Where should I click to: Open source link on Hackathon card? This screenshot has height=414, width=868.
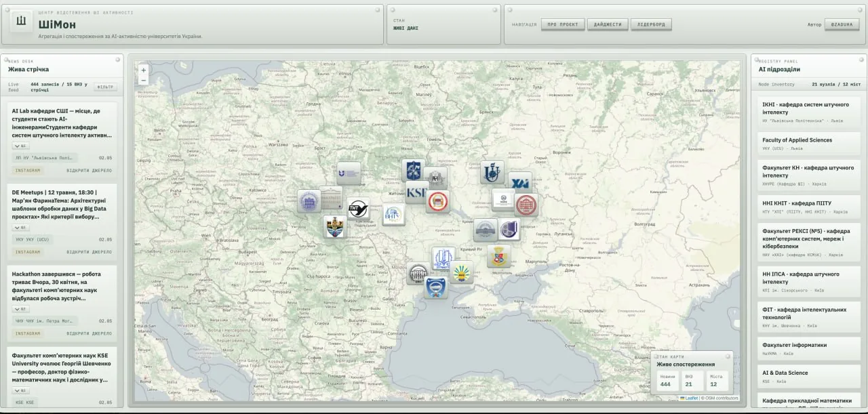tap(89, 333)
